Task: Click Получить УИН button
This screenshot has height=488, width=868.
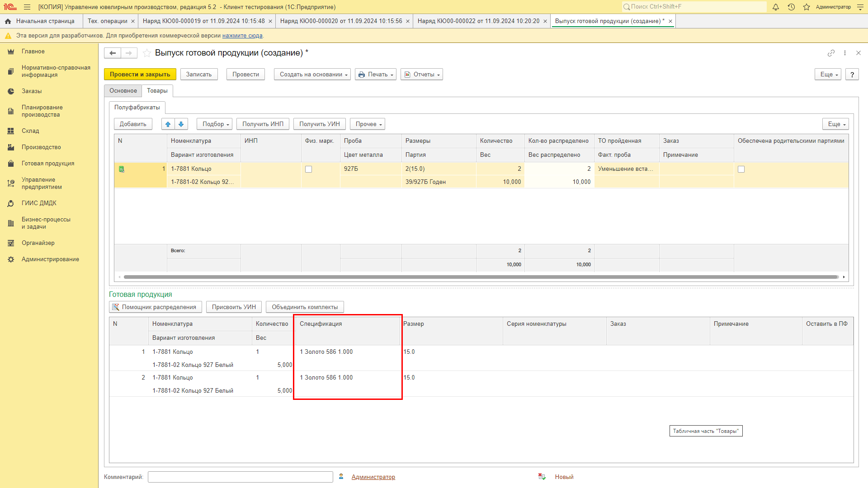Action: [320, 124]
